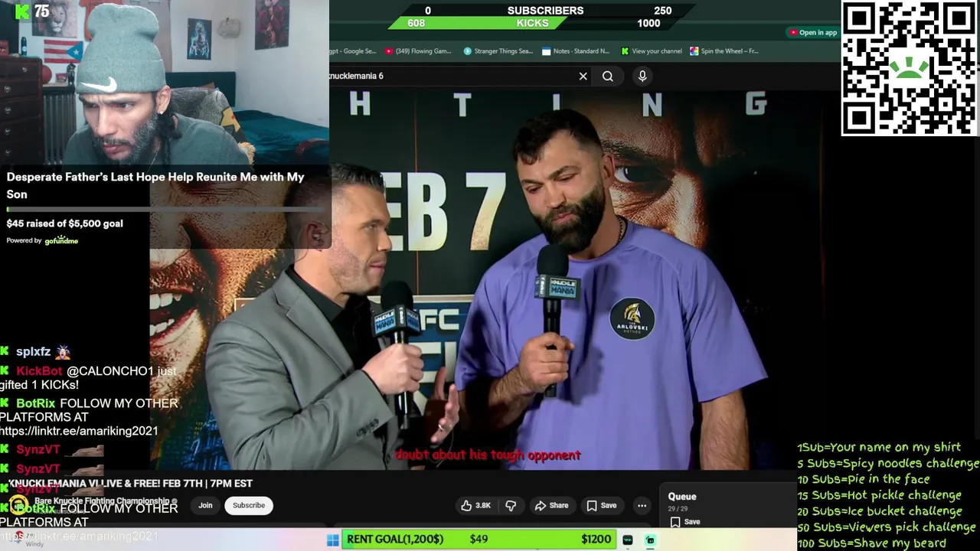Image resolution: width=980 pixels, height=551 pixels.
Task: Click the GoFundMe campaign title
Action: pyautogui.click(x=155, y=185)
